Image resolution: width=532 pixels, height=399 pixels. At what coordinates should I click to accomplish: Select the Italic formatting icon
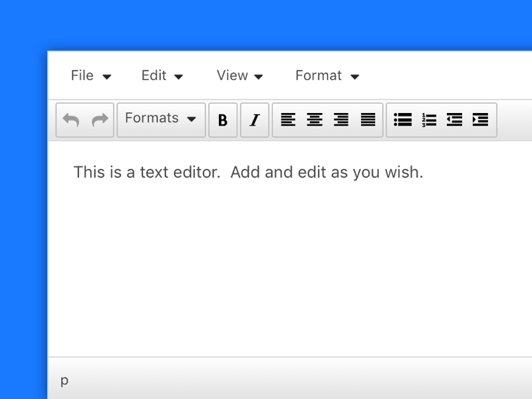click(255, 120)
